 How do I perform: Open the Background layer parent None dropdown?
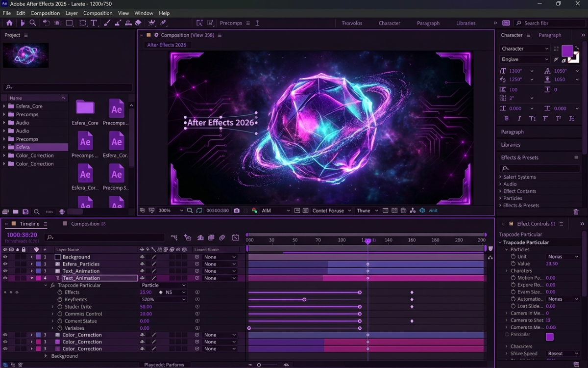220,257
